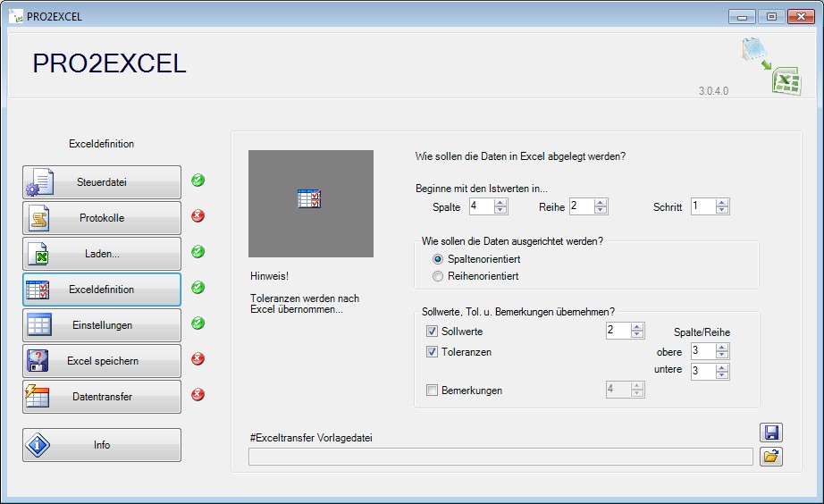Click the PRO2EXCEL logo icon top right
This screenshot has height=504, width=824.
[772, 66]
